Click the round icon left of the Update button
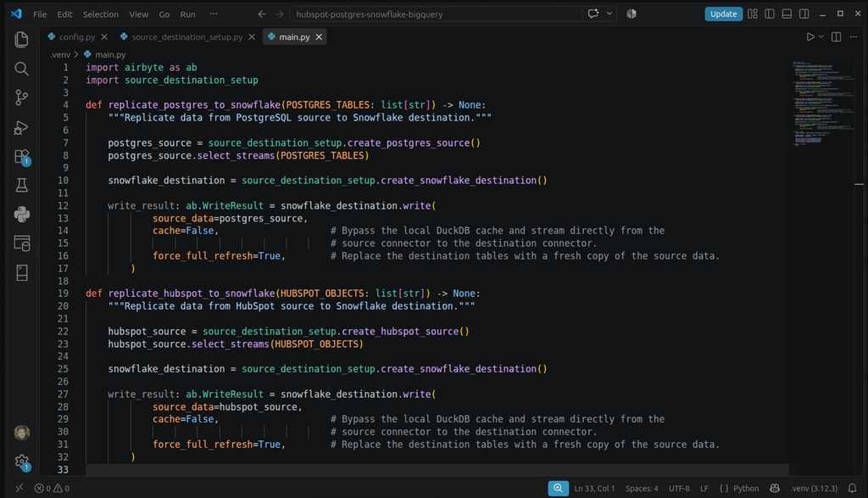Image resolution: width=868 pixels, height=498 pixels. point(632,14)
